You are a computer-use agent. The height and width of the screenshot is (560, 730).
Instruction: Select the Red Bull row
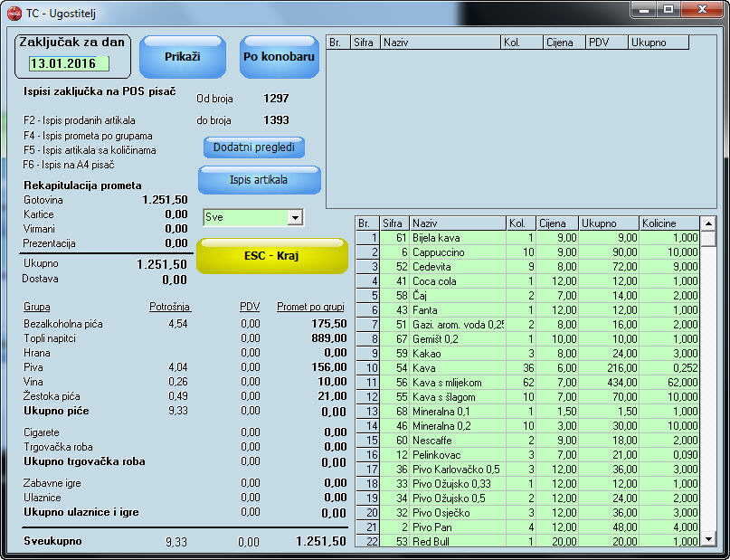[457, 541]
